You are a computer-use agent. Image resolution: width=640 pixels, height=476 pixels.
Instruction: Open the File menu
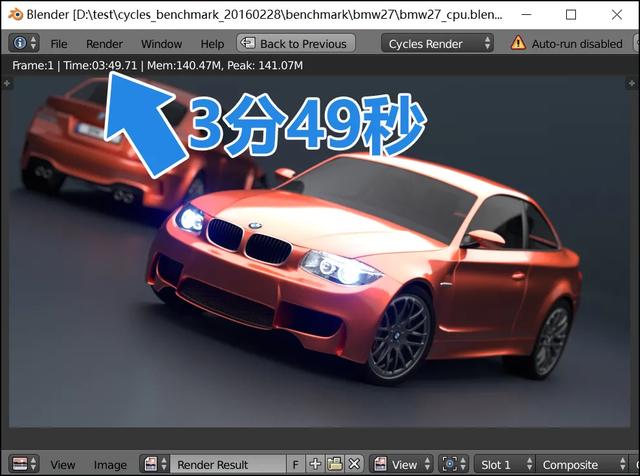click(x=59, y=44)
